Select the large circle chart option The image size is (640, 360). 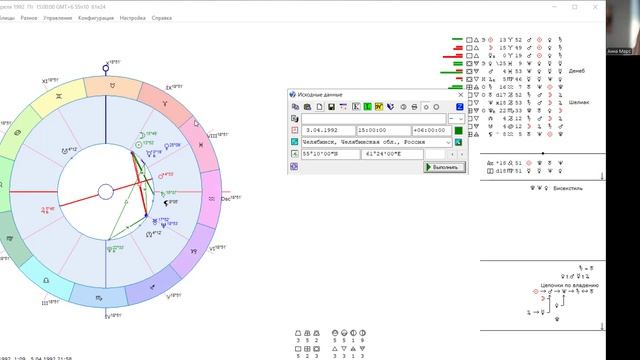pos(436,107)
